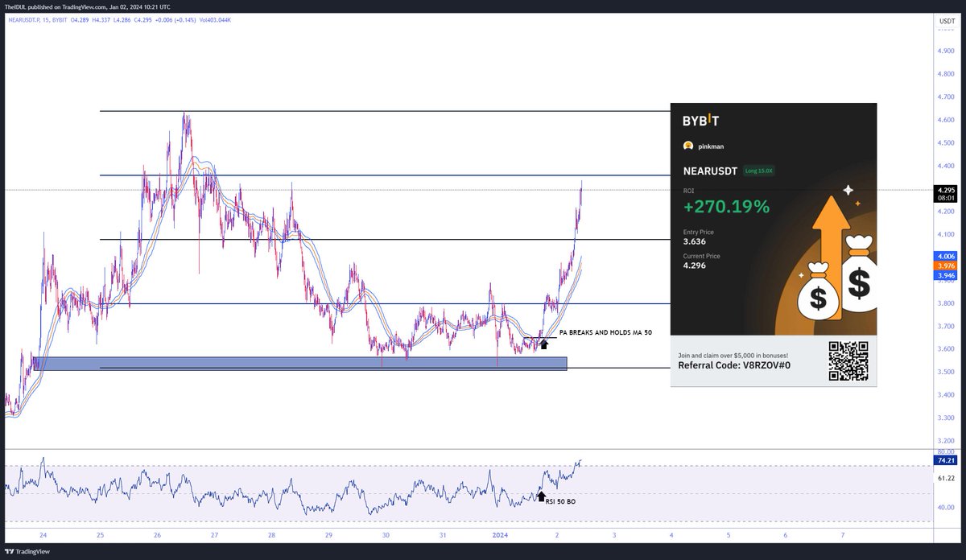Click the RSI 61.22 axis value

[x=946, y=478]
